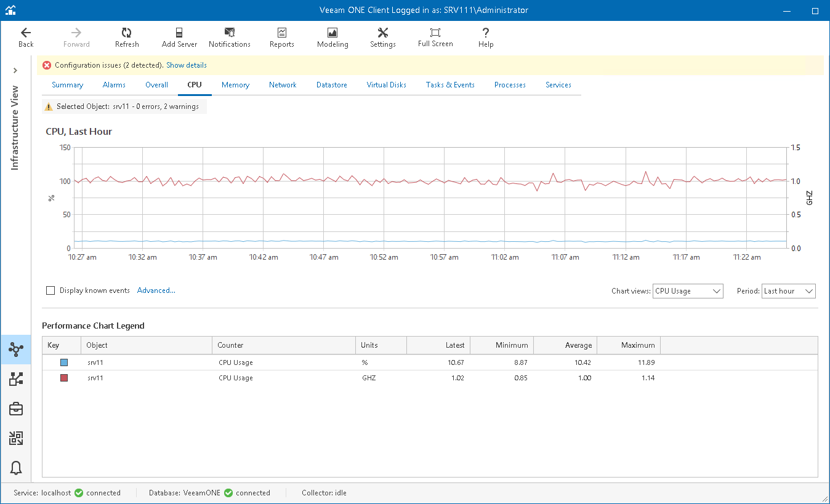Open the Chart views dropdown

[x=688, y=291]
